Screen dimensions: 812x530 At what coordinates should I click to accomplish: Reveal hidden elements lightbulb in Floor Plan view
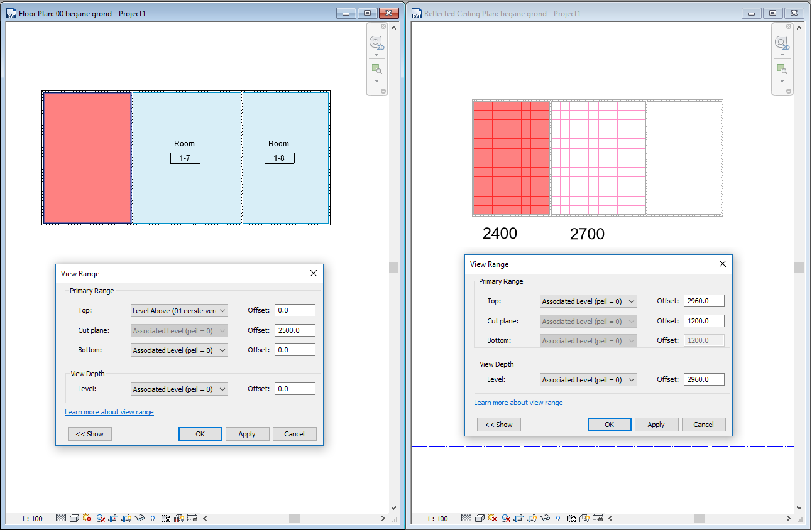[153, 518]
